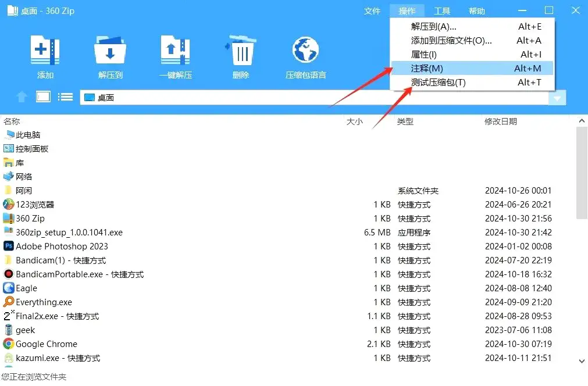Click date 2023-07-06 11:08
Image resolution: width=588 pixels, height=386 pixels.
518,330
